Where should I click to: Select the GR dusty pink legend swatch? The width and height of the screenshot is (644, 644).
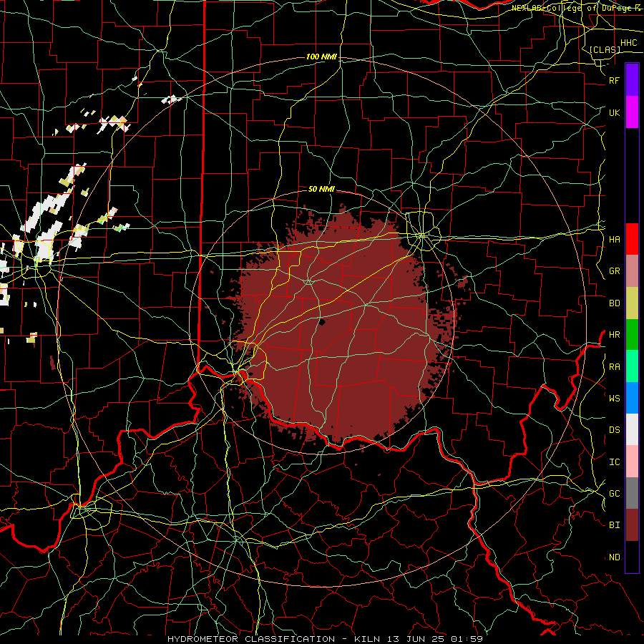point(632,271)
